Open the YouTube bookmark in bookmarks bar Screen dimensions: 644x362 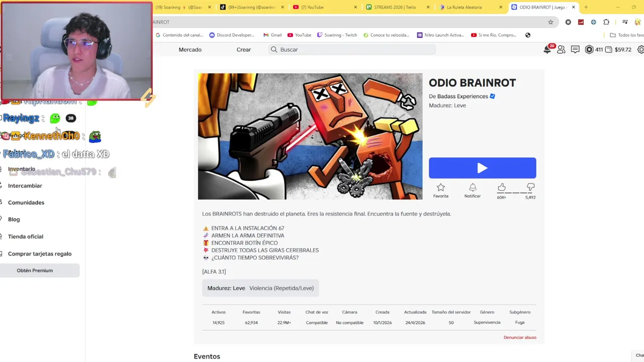(299, 35)
